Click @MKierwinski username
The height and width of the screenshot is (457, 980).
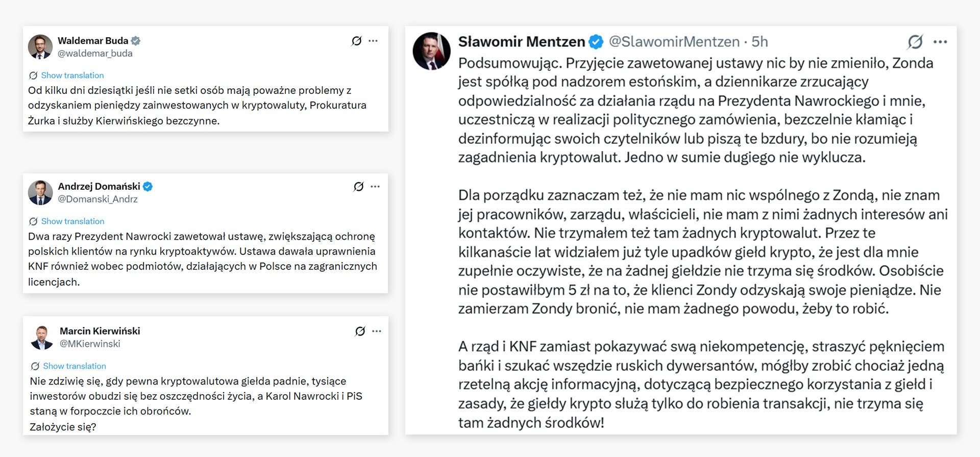[91, 344]
